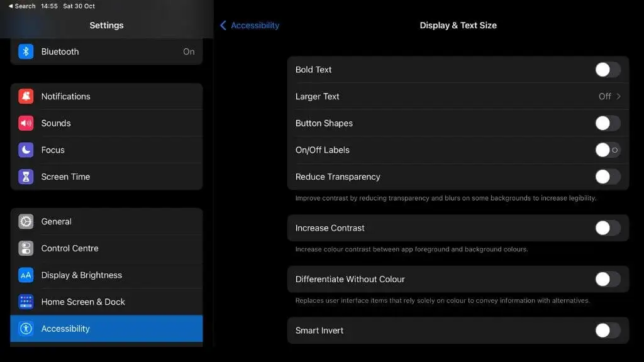Return to Search using the back arrow
This screenshot has width=644, height=362.
tap(11, 6)
